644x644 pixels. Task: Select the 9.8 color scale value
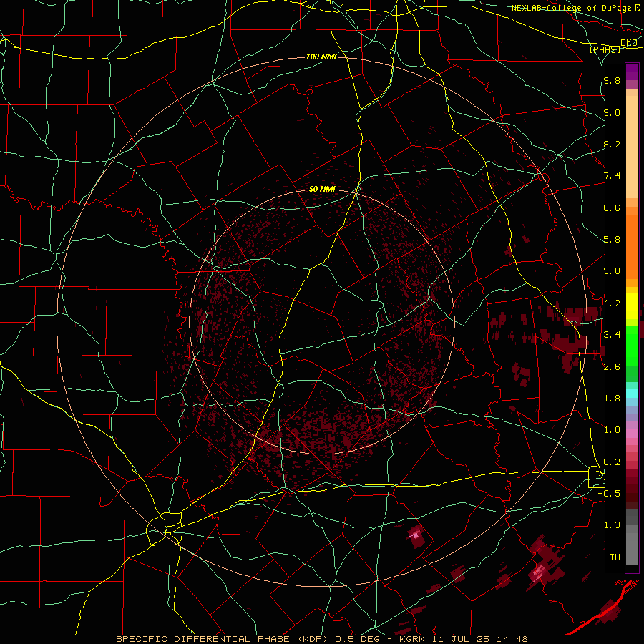pos(612,80)
